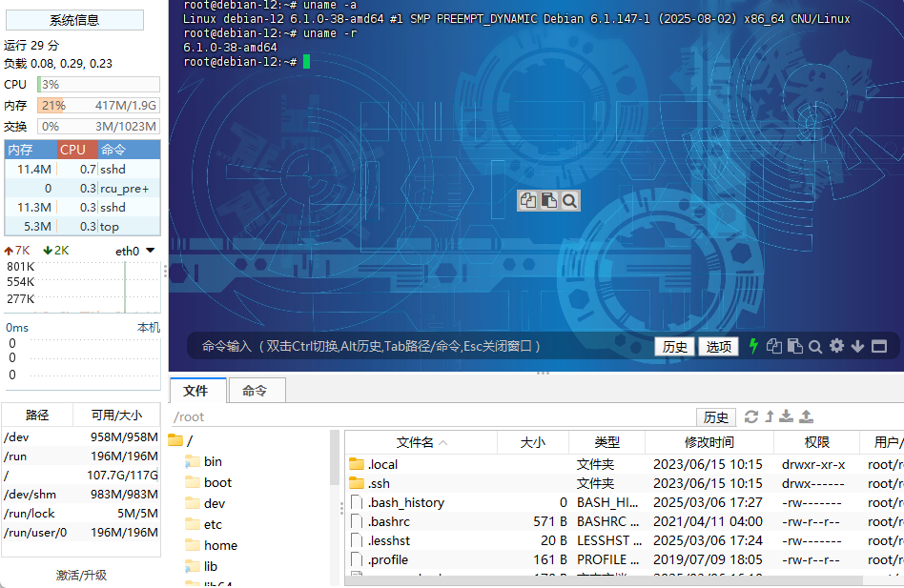Select the .bash_history file row
Image resolution: width=904 pixels, height=588 pixels.
click(x=625, y=502)
